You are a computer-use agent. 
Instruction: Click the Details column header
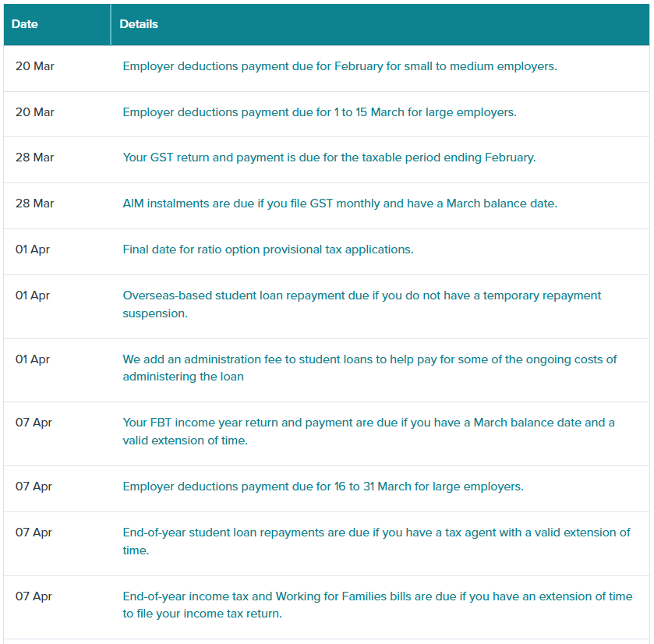click(139, 24)
